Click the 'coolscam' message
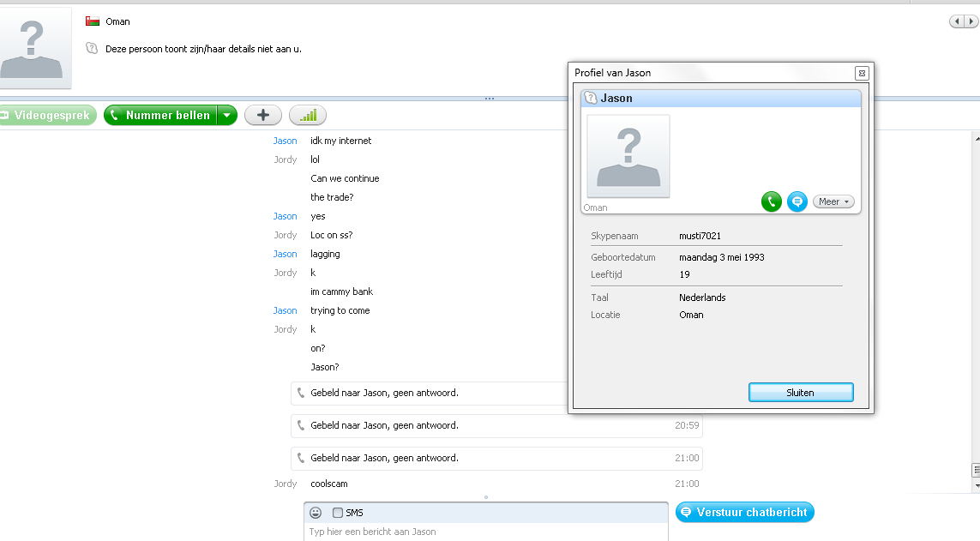Screen dimensions: 980x541 328,484
